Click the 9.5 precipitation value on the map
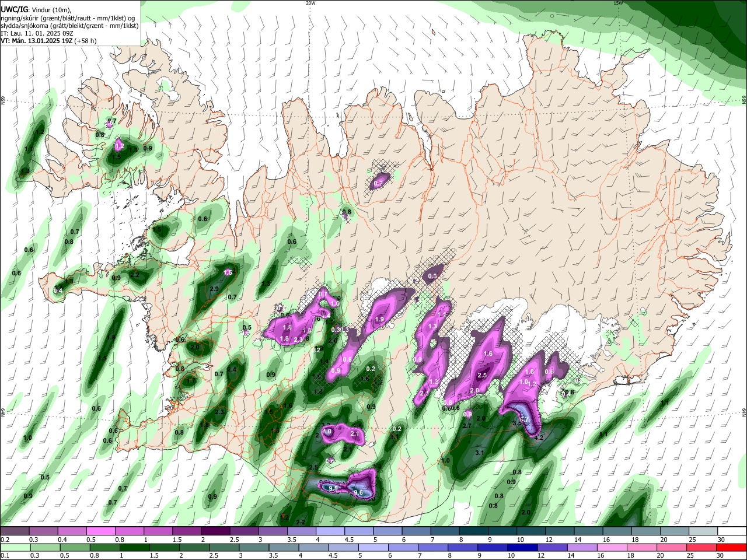This screenshot has width=747, height=560. (334, 488)
